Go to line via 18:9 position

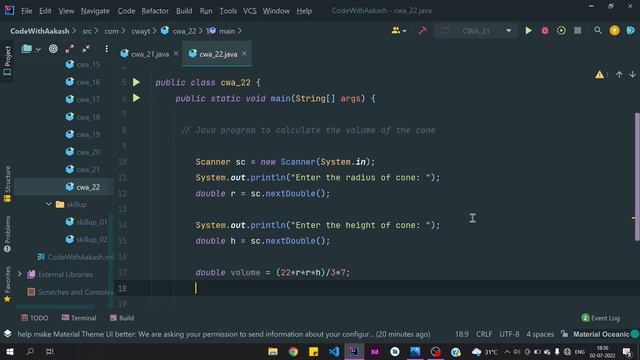tap(462, 334)
